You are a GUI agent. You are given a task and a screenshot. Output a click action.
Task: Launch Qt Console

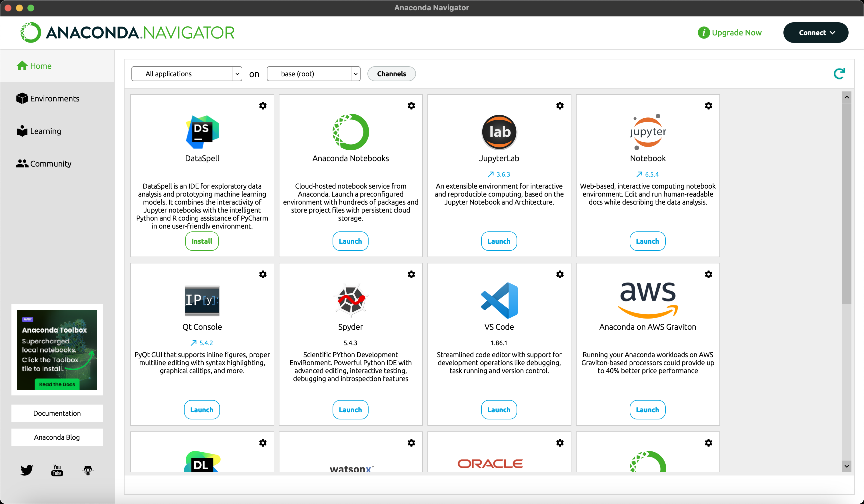pyautogui.click(x=202, y=410)
